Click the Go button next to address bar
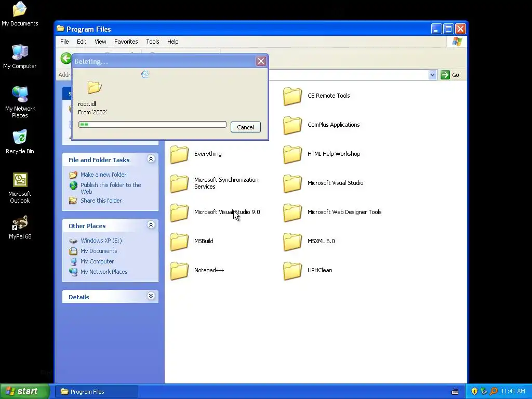 [x=450, y=75]
